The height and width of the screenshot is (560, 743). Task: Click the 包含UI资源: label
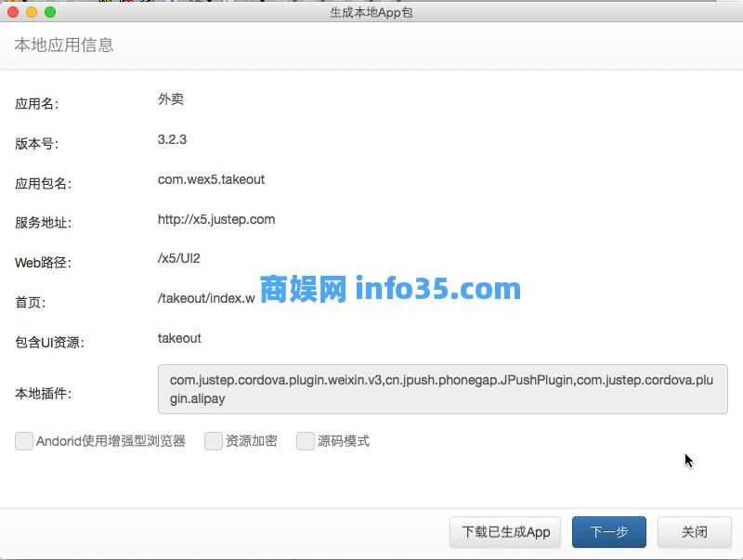50,342
